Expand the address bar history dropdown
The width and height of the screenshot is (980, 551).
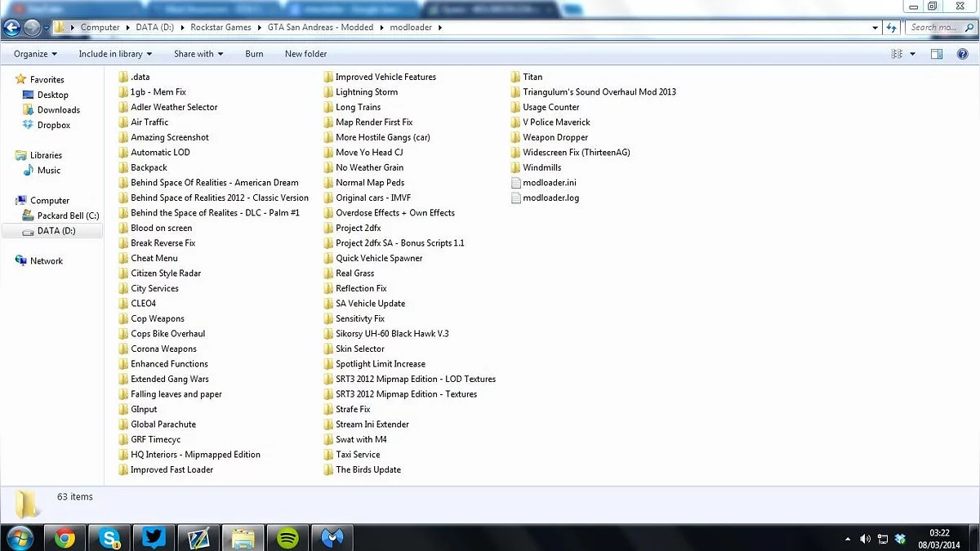pyautogui.click(x=875, y=27)
